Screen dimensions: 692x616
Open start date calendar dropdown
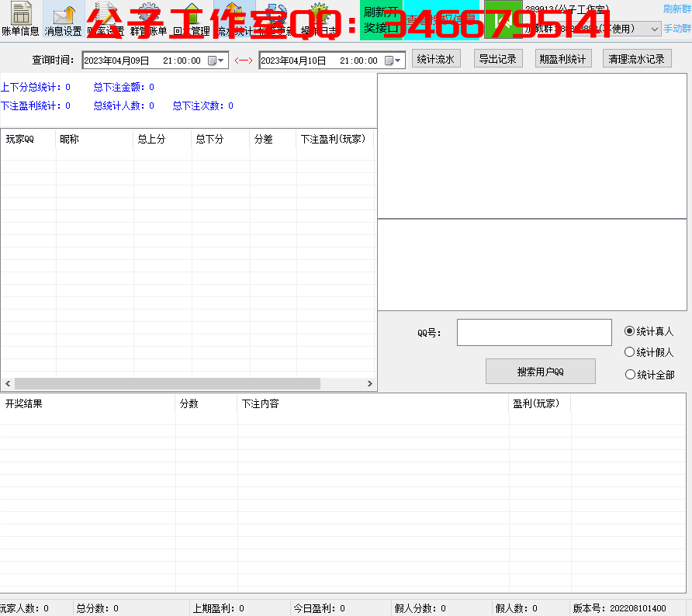(x=216, y=61)
